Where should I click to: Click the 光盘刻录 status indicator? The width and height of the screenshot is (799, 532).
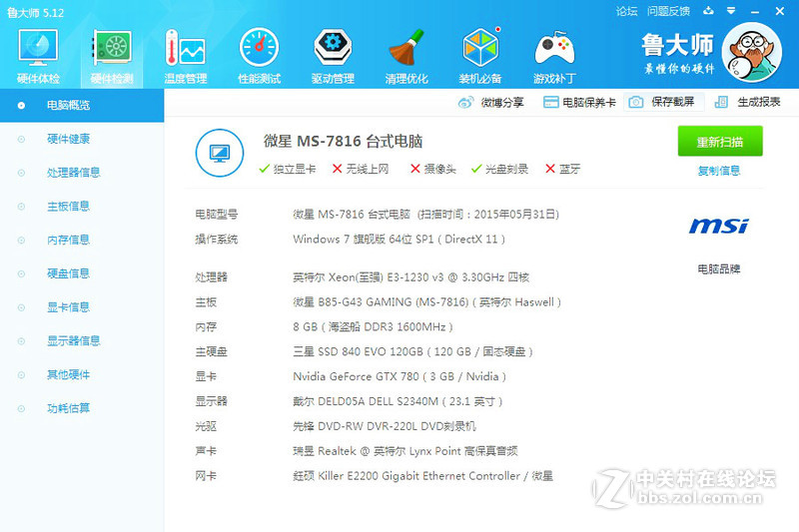[x=500, y=169]
